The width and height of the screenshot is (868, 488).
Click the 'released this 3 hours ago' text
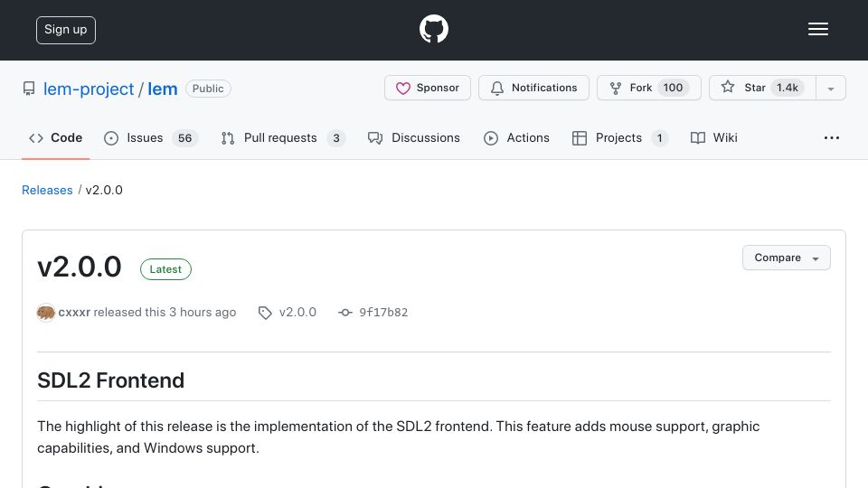point(165,313)
